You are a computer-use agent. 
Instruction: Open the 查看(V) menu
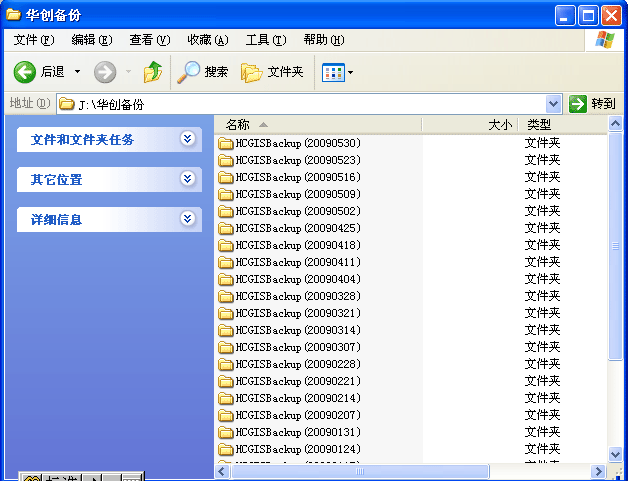pyautogui.click(x=150, y=40)
